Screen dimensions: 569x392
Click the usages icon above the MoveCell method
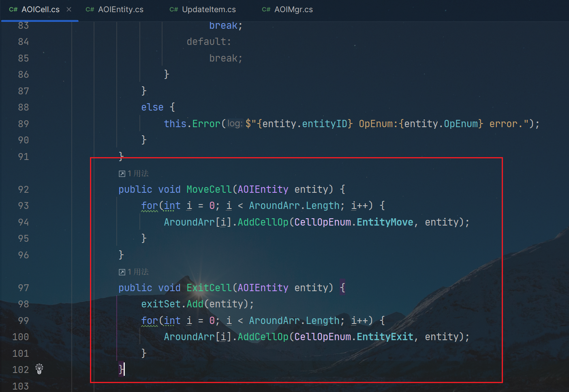point(122,174)
